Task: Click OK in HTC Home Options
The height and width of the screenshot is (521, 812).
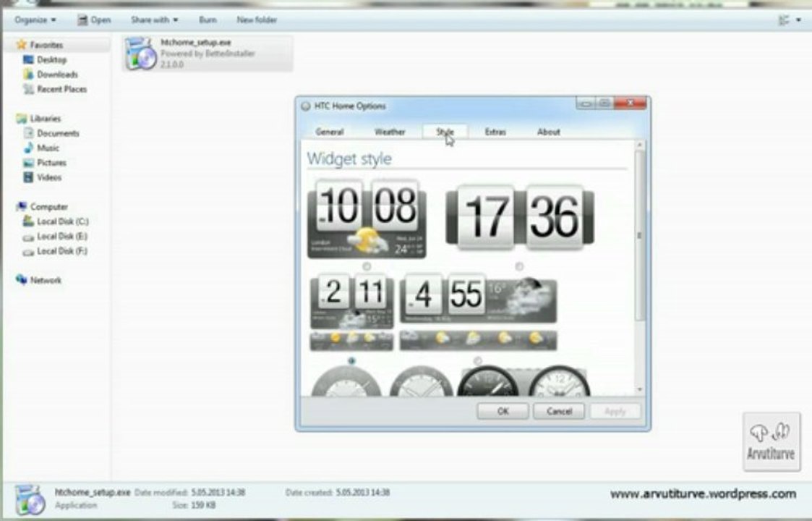Action: (503, 411)
